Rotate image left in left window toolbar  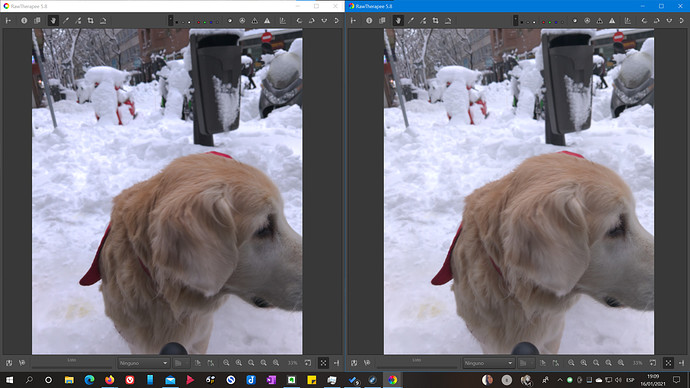pos(299,21)
